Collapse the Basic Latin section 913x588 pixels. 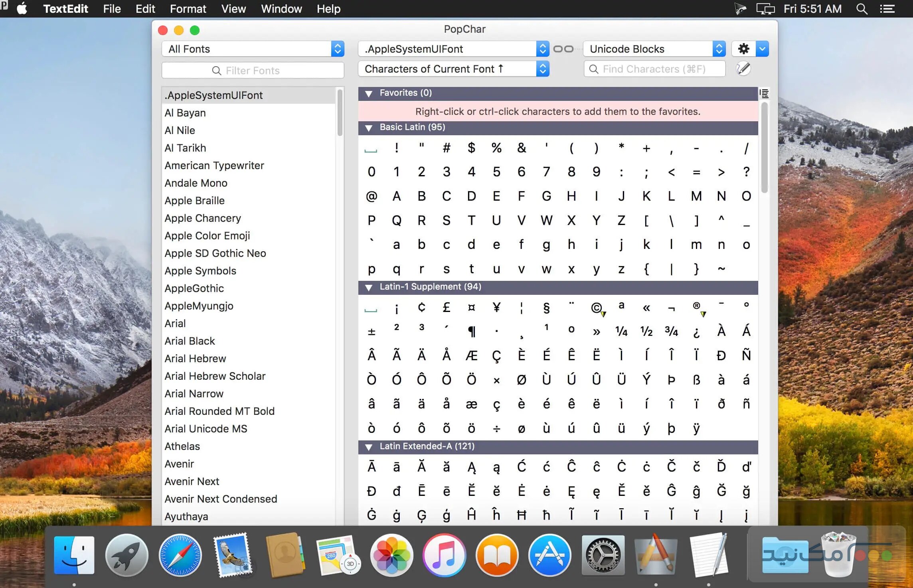369,128
